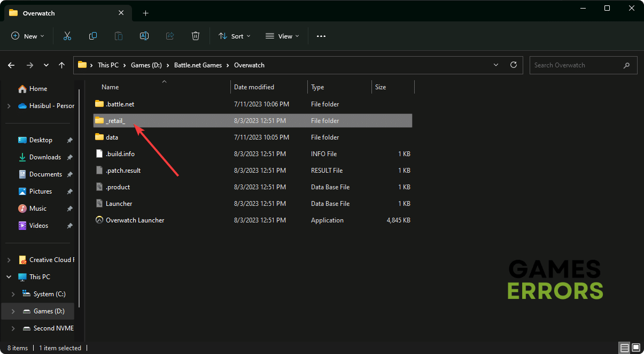The height and width of the screenshot is (354, 644).
Task: Open the View dropdown menu
Action: click(x=282, y=36)
